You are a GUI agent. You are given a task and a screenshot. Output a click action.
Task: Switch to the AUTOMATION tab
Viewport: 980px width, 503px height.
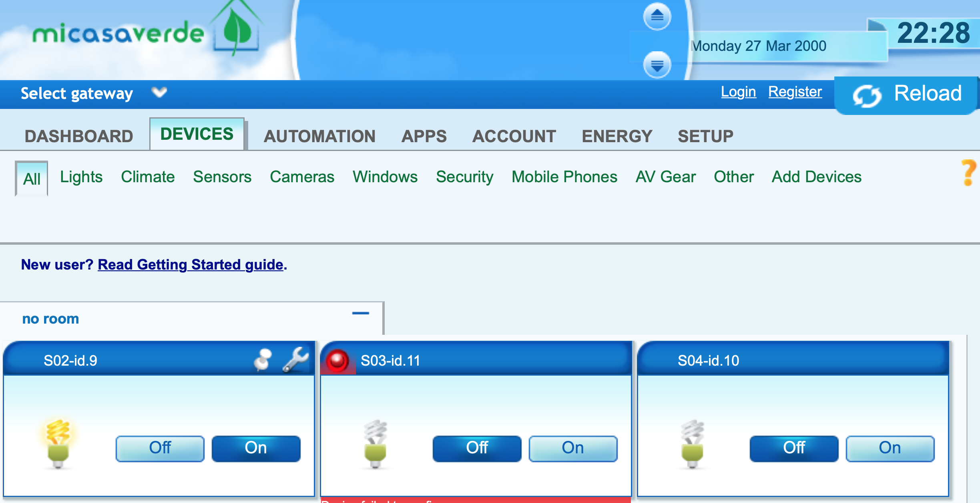[x=319, y=136]
